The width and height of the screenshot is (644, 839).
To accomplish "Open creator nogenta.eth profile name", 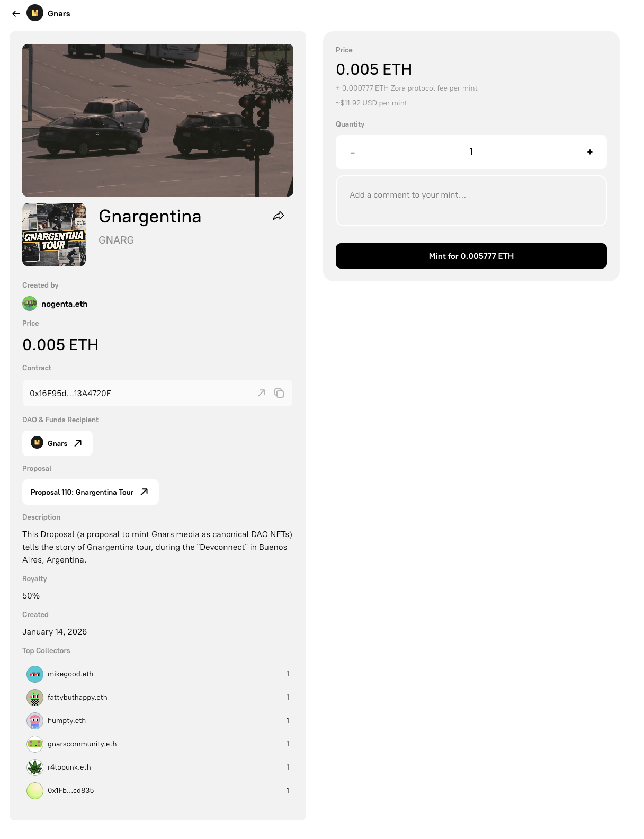I will [65, 304].
